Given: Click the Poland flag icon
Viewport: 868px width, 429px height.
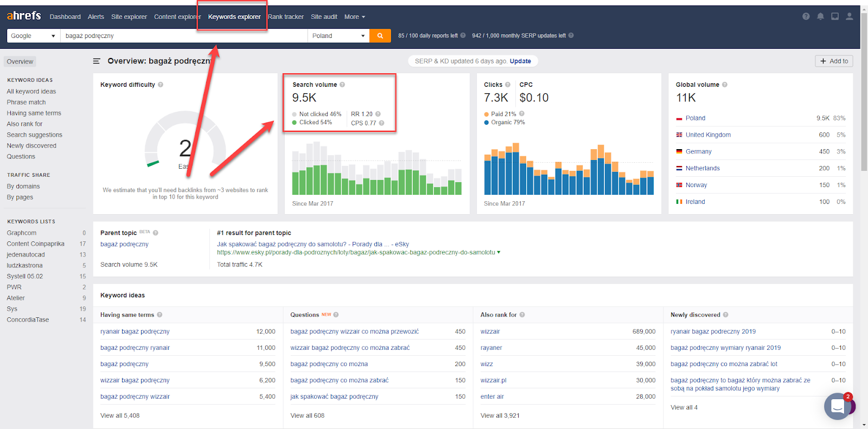Looking at the screenshot, I should pyautogui.click(x=679, y=118).
